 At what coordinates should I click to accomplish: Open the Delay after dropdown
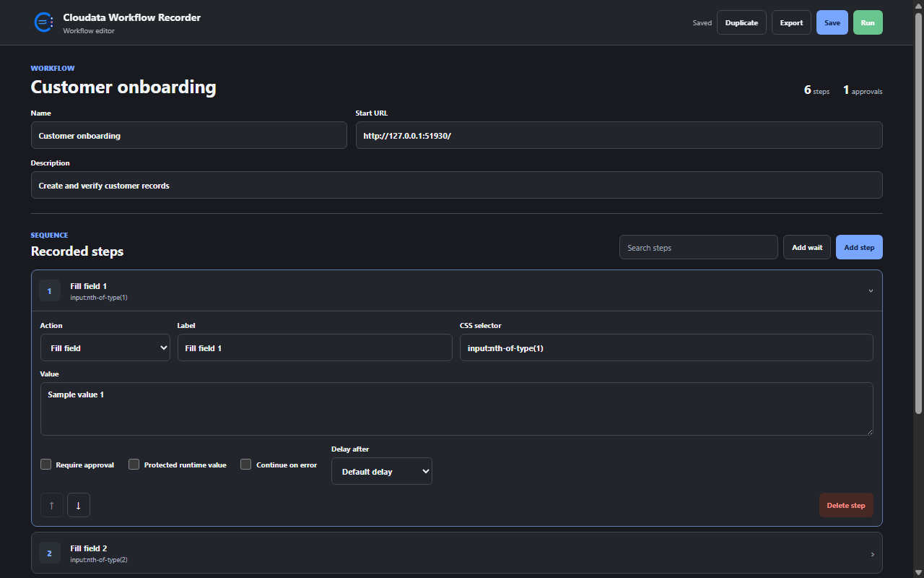pos(382,471)
